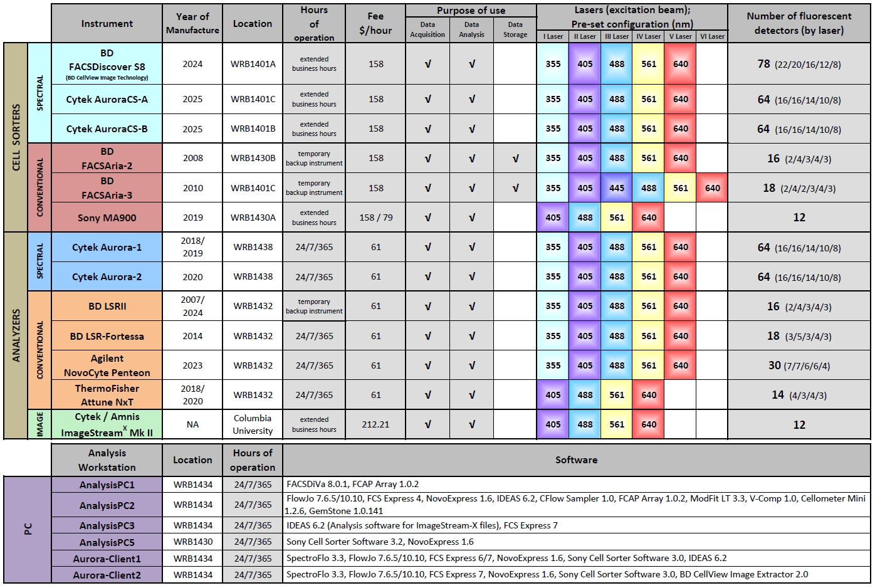875x588 pixels.
Task: Select the purple 405 nm swatch for Sony MA900
Action: [552, 217]
